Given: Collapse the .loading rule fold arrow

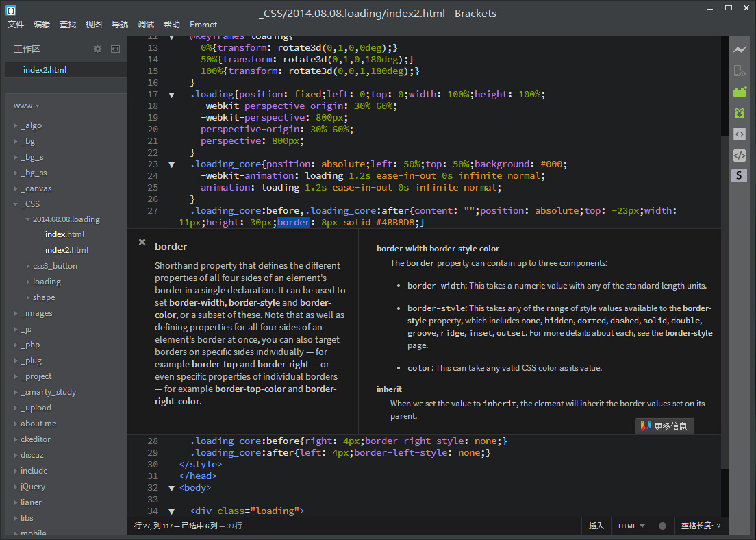Looking at the screenshot, I should [171, 95].
